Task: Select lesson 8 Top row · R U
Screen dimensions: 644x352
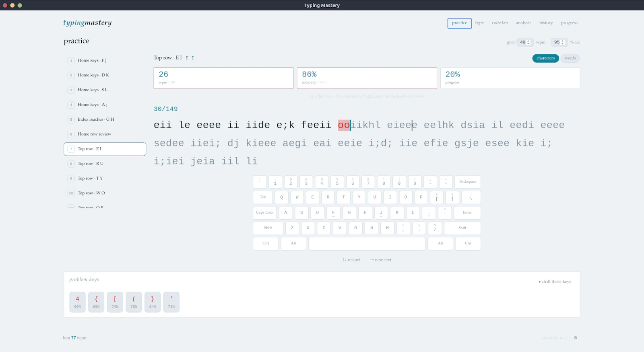Action: click(105, 164)
